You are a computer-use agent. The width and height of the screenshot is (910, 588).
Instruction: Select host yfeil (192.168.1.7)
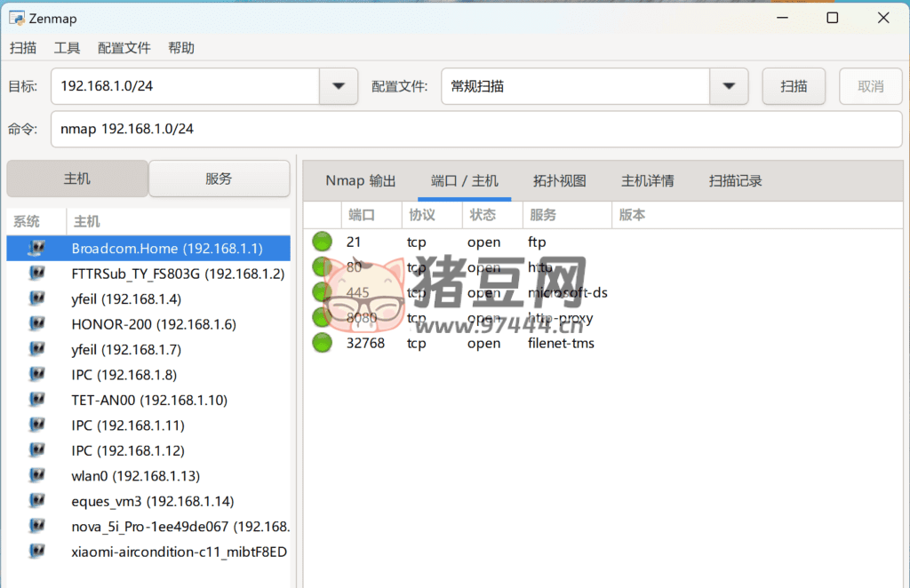(x=148, y=350)
